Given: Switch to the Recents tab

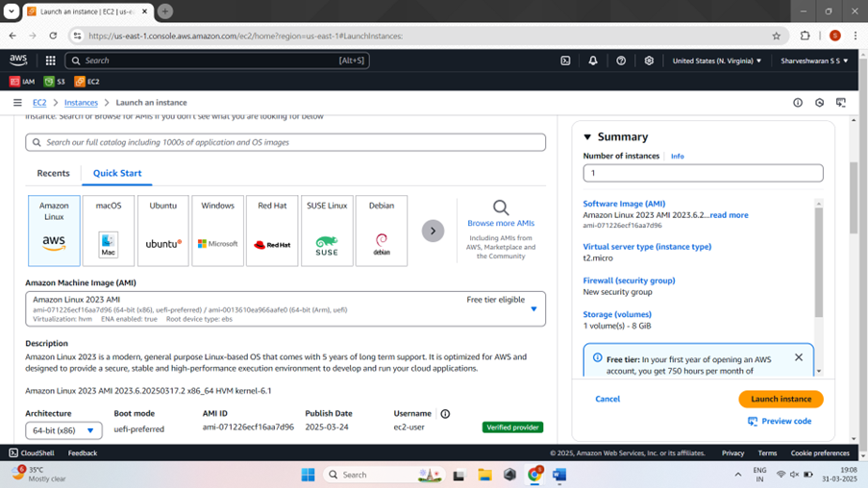Looking at the screenshot, I should (53, 173).
